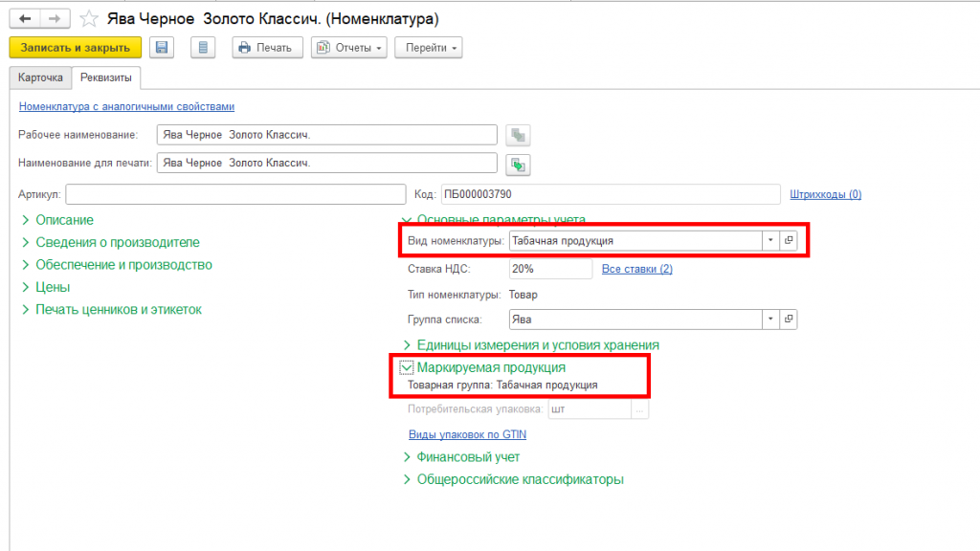Click the Ставка НДС 20% field
The height and width of the screenshot is (551, 980).
pyautogui.click(x=550, y=269)
